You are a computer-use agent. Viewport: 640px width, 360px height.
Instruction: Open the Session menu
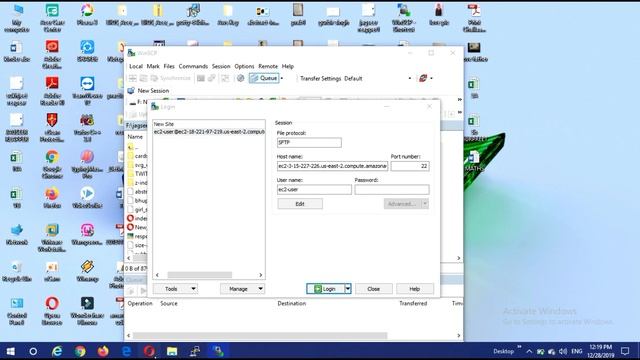click(221, 66)
